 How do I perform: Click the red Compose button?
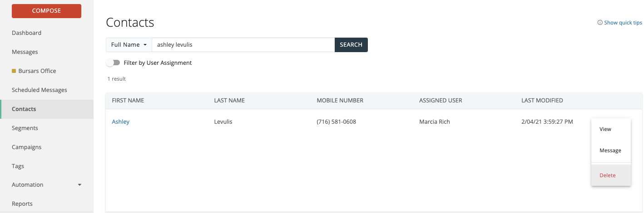(46, 11)
